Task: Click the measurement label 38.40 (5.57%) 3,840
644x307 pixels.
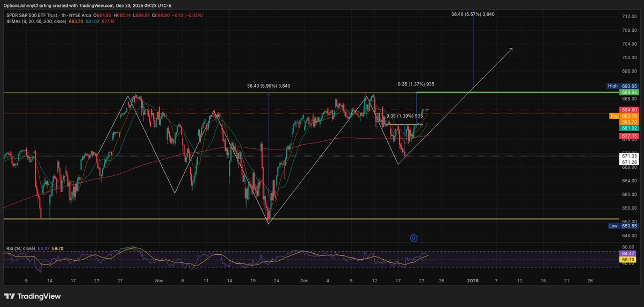Action: click(x=473, y=14)
